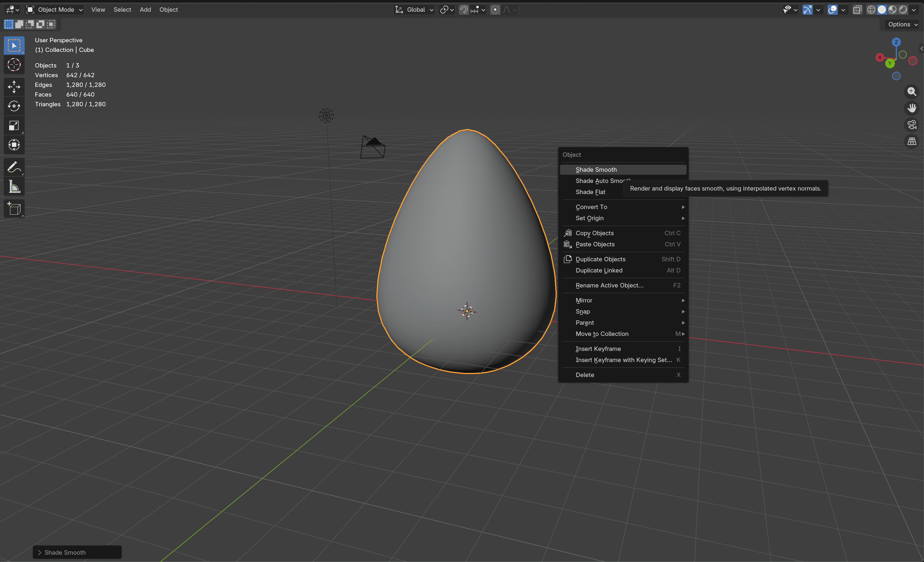The width and height of the screenshot is (924, 562).
Task: Open the Add menu
Action: pos(145,10)
